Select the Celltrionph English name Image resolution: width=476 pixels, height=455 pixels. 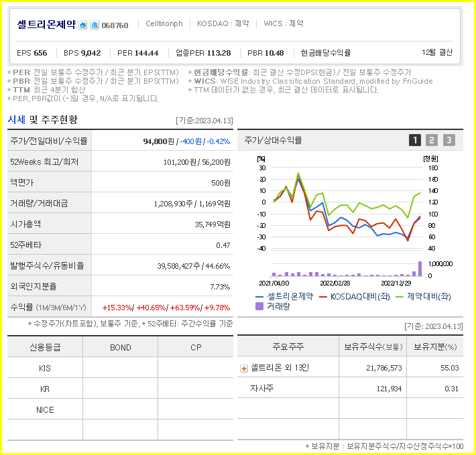click(x=164, y=23)
